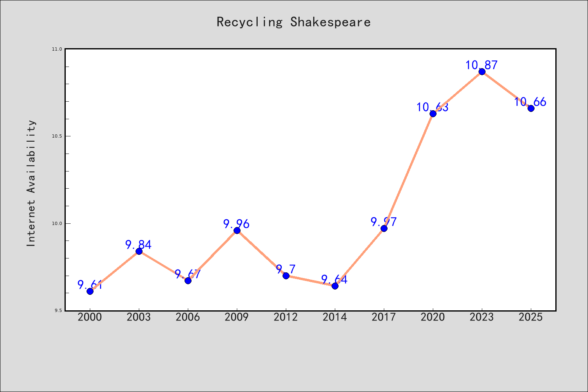Screen dimensions: 588x392
Task: Click the x-axis label 2020
Action: [433, 317]
